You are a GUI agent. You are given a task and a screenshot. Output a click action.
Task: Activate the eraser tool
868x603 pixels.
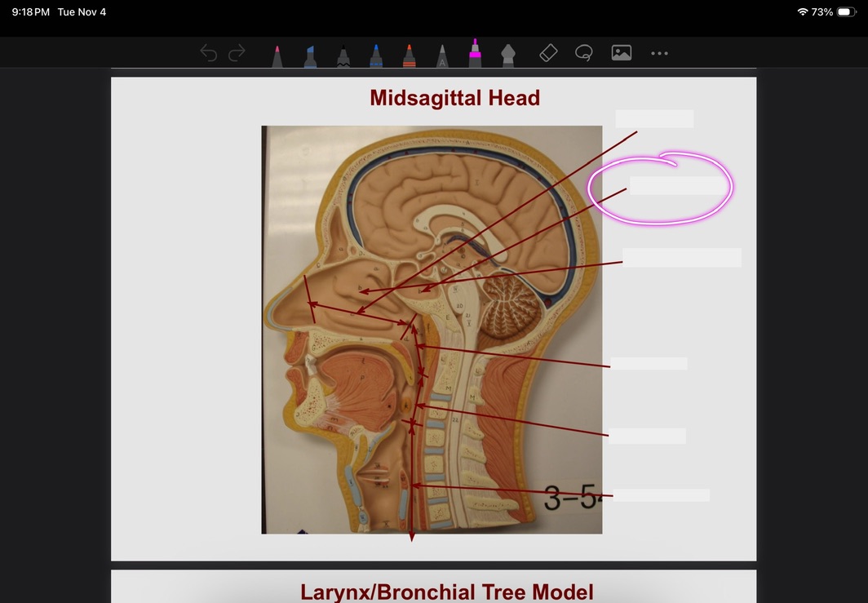(x=548, y=53)
